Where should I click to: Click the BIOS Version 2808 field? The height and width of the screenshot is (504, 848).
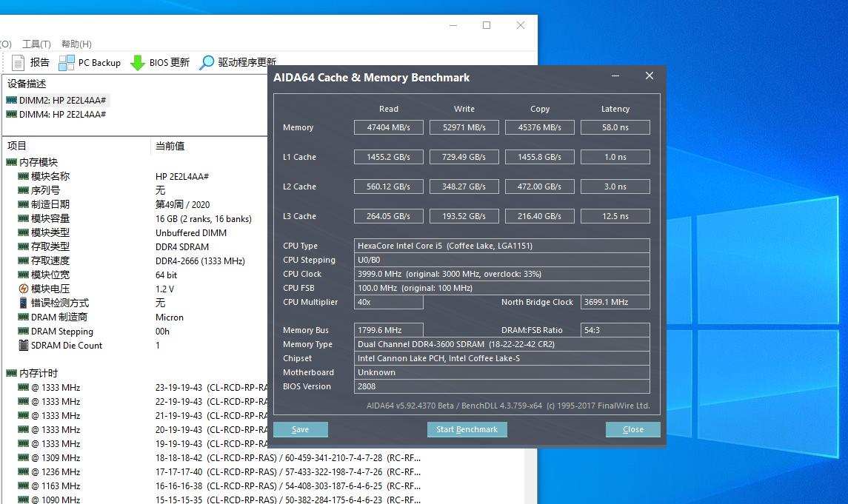point(502,386)
